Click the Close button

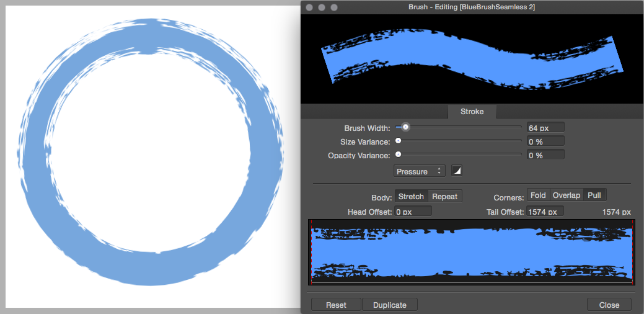(x=609, y=305)
